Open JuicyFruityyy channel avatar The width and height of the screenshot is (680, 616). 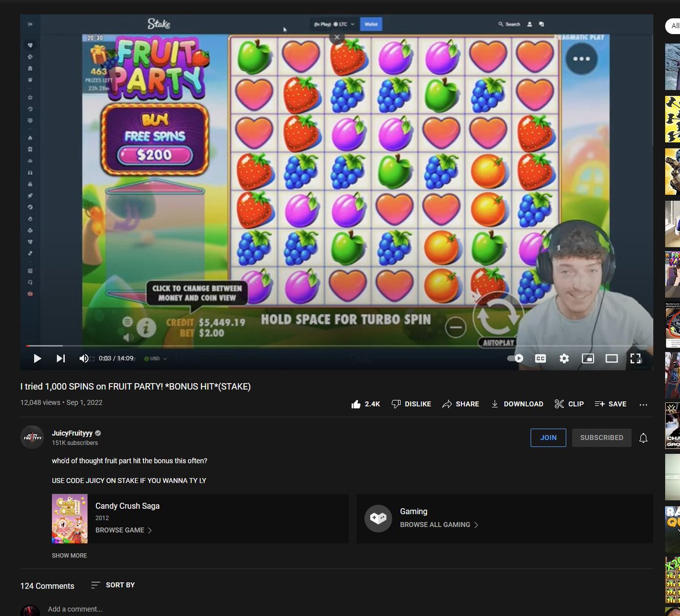(32, 437)
